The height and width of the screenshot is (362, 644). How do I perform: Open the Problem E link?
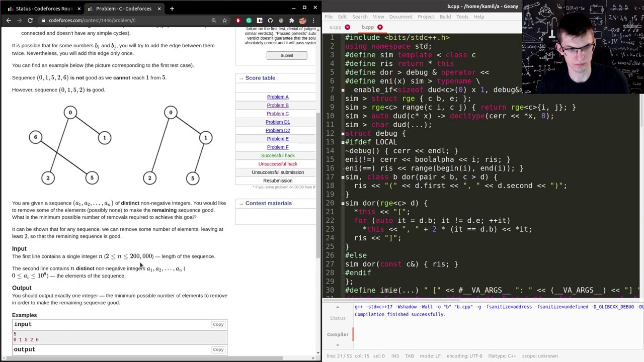pos(278,139)
